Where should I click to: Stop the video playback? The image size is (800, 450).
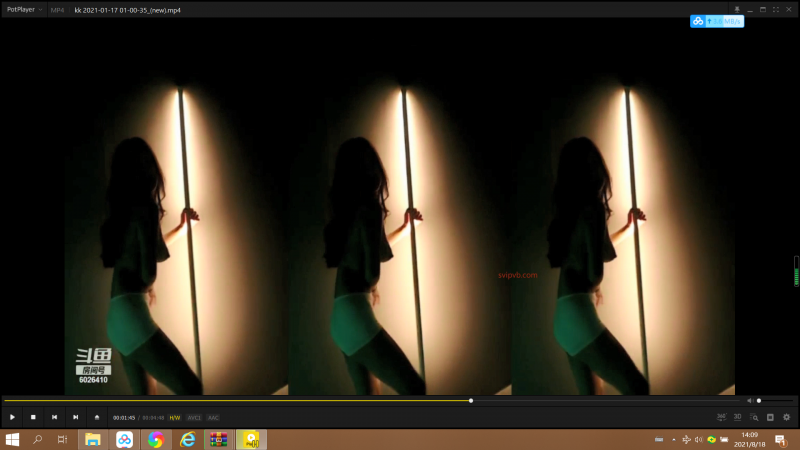coord(33,417)
